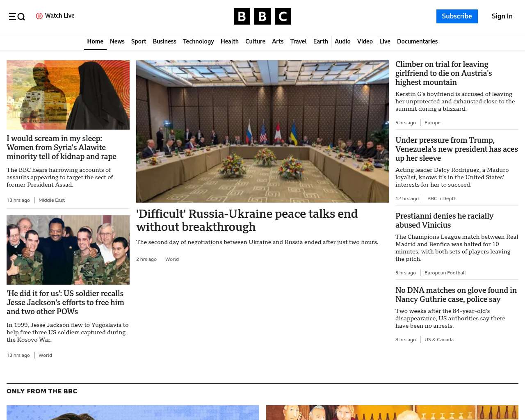Select the Middle East category tag
This screenshot has height=420, width=525.
click(52, 200)
